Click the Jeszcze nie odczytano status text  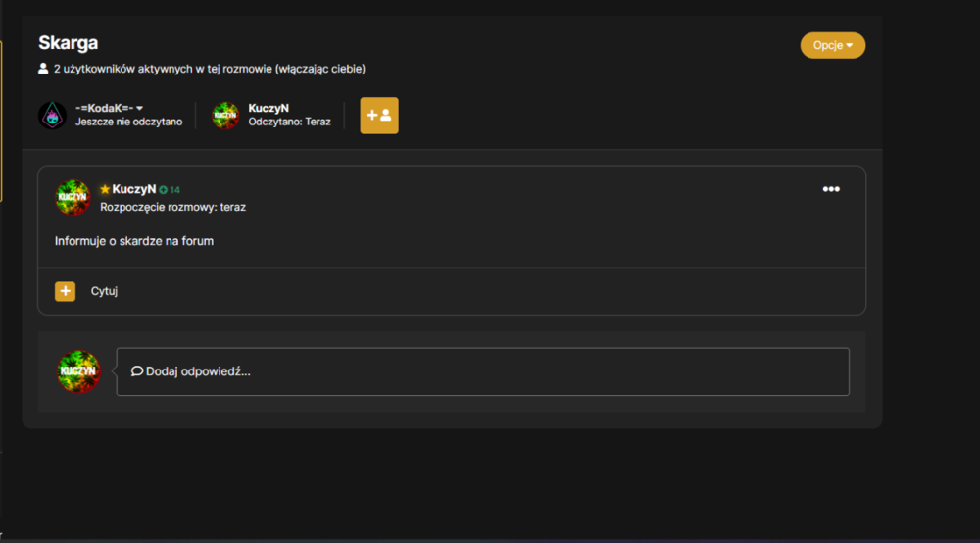point(128,122)
